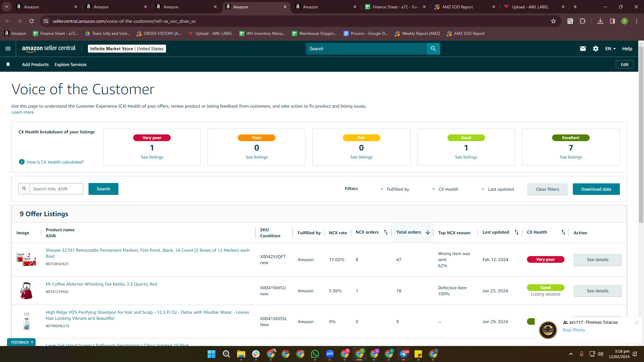Click the Download data button
The image size is (644, 362).
596,189
